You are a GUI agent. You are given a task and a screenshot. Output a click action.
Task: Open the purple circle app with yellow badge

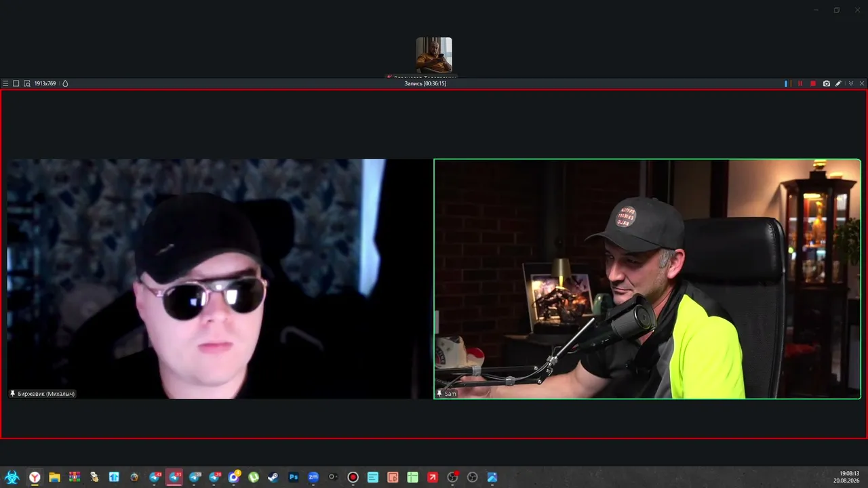point(234,477)
